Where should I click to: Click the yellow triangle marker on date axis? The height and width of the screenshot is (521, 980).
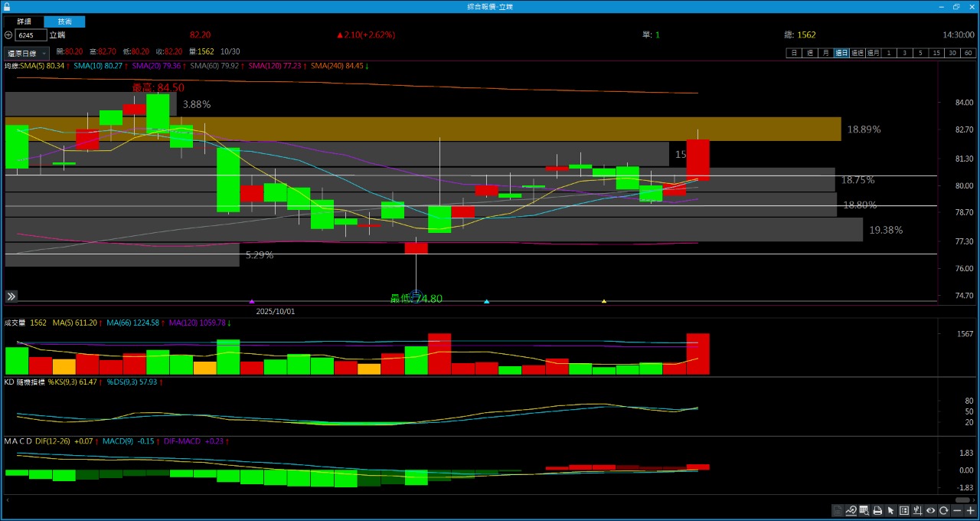click(604, 302)
